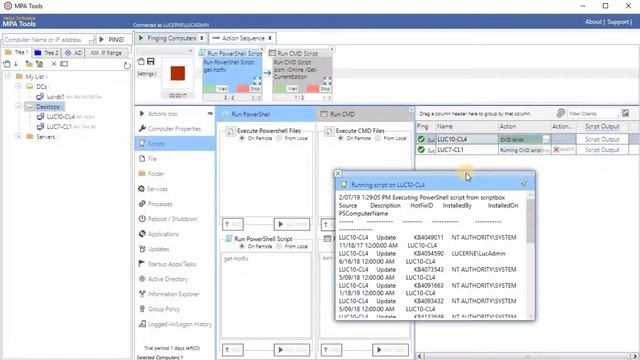Close the Action Sequence tab
640x360 pixels.
[270, 38]
